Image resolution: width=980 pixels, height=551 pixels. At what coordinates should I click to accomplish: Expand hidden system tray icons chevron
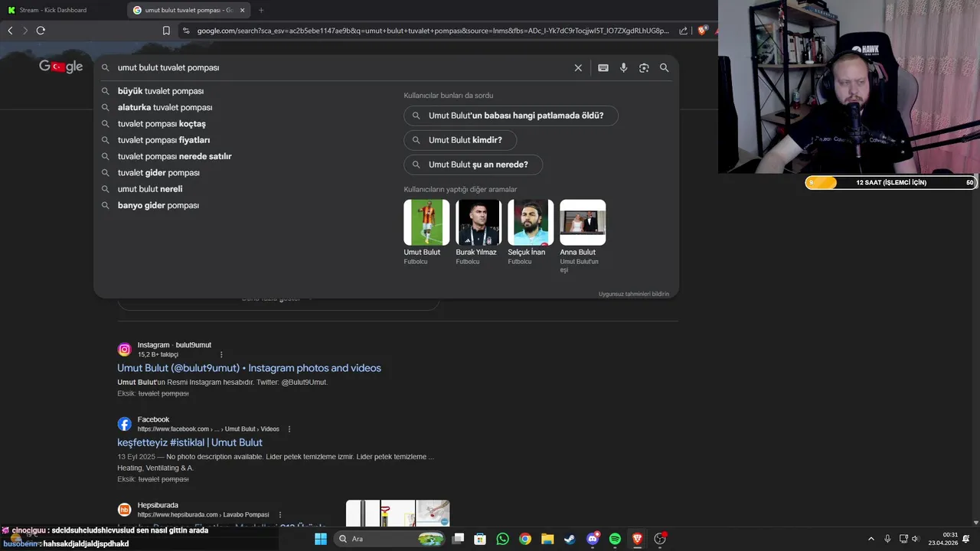[871, 539]
